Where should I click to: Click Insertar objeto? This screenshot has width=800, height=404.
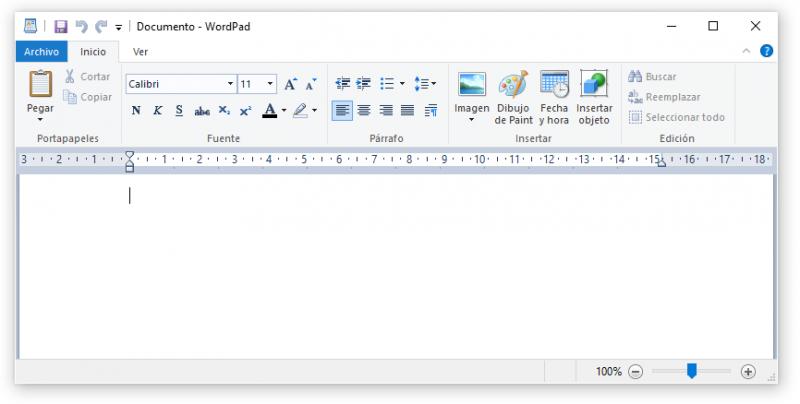click(x=594, y=97)
